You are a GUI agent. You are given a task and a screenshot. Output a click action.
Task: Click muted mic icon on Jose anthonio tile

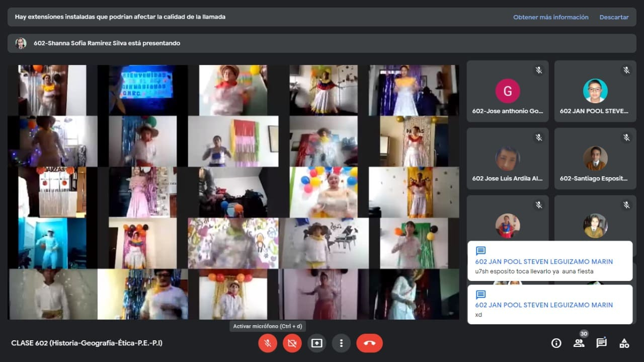coord(538,70)
